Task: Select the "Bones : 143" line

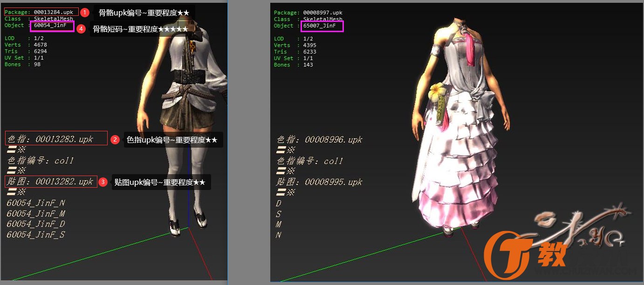Action: click(x=294, y=65)
